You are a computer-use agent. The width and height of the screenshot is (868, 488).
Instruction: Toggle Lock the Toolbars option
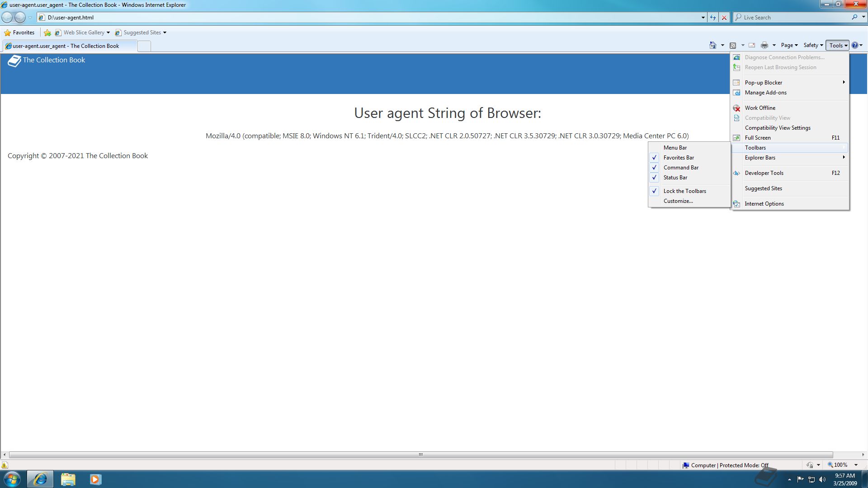click(689, 191)
